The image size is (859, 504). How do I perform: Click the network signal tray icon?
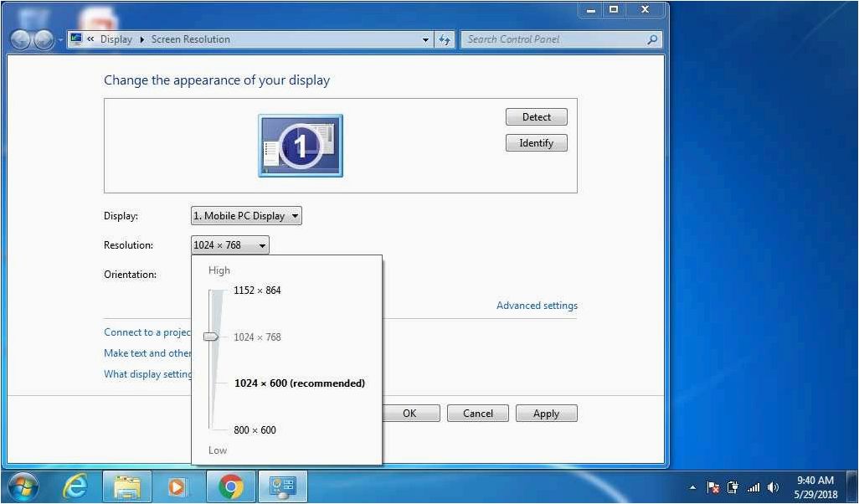(x=754, y=487)
